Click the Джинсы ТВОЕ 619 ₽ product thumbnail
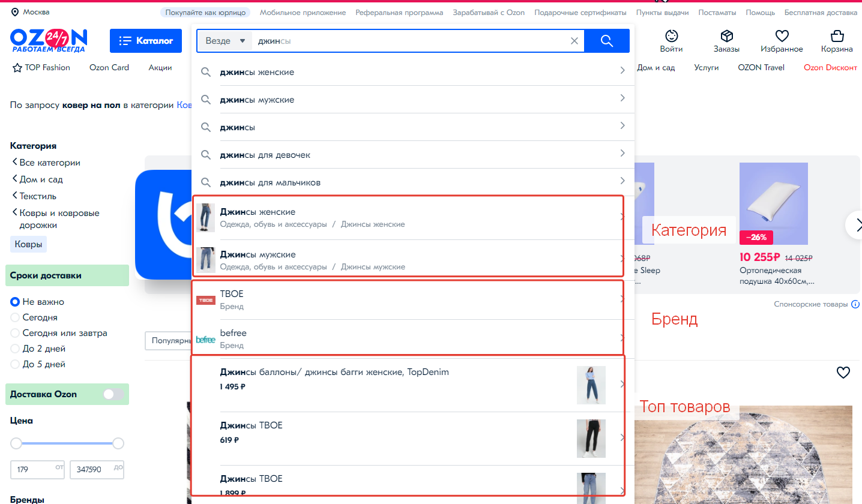This screenshot has height=504, width=862. (591, 439)
